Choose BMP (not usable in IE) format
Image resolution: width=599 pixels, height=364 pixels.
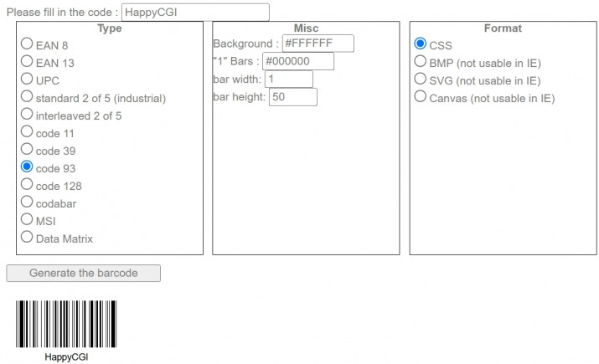tap(421, 61)
